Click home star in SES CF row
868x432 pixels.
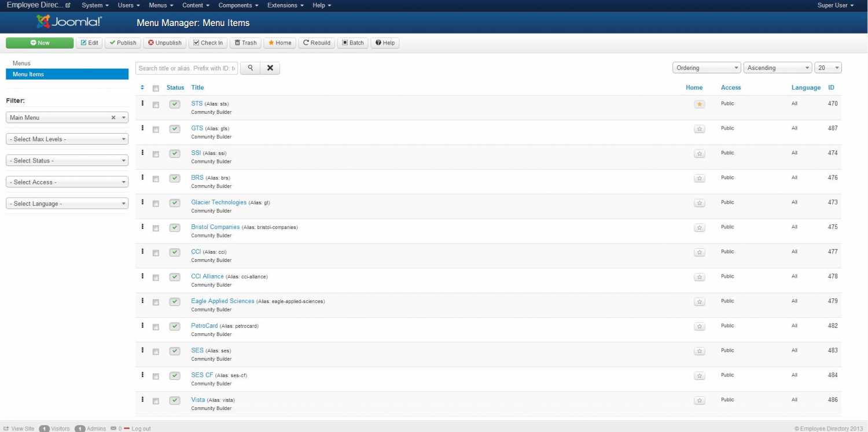point(700,376)
